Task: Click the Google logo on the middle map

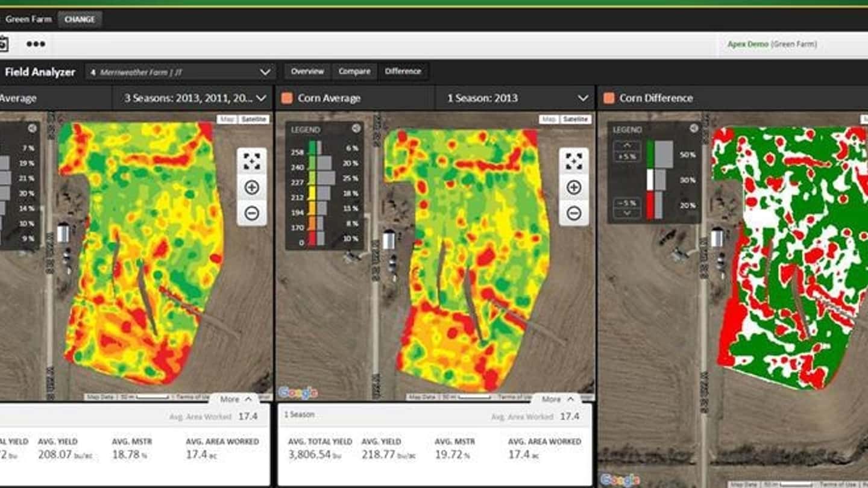Action: pyautogui.click(x=298, y=393)
